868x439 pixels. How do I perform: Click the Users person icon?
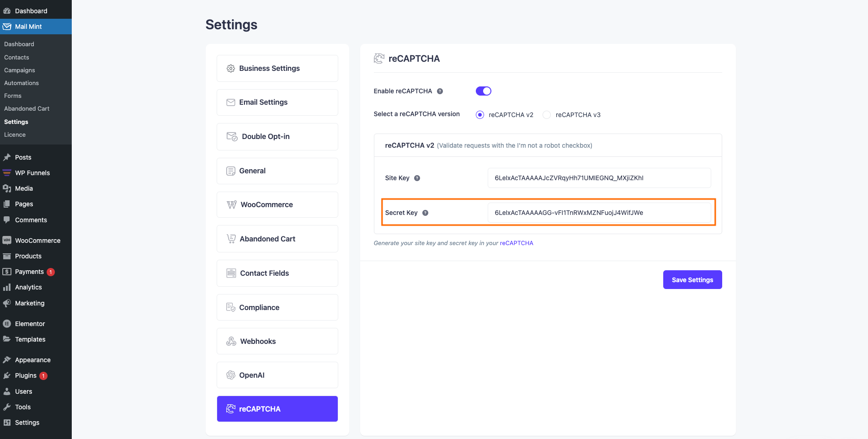pos(7,391)
